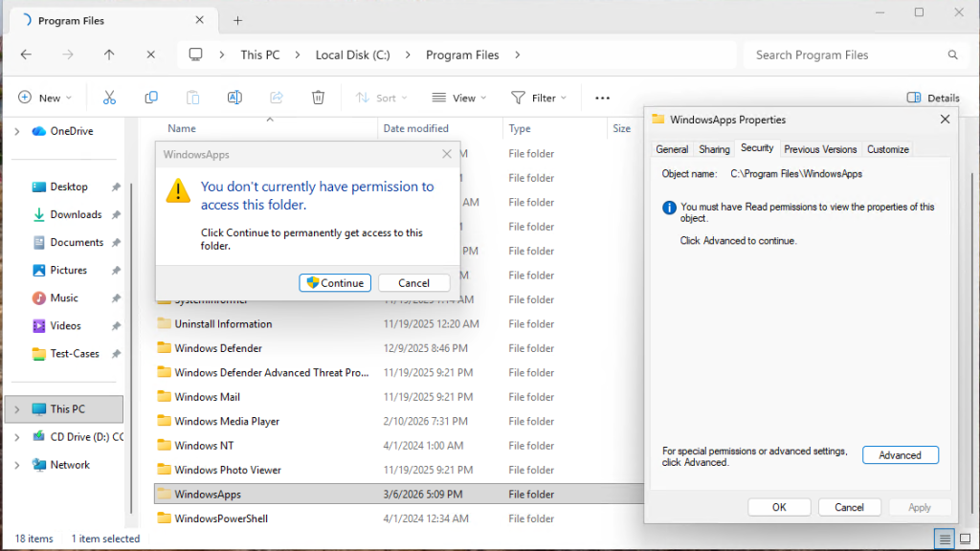Image resolution: width=980 pixels, height=551 pixels.
Task: Keep list details view enabled in status bar
Action: [x=946, y=539]
